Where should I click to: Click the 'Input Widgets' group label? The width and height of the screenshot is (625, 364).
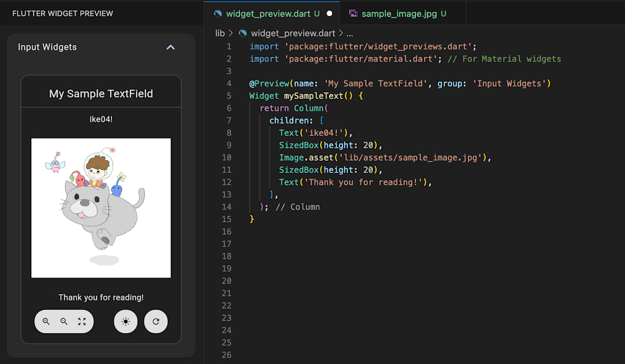click(47, 47)
